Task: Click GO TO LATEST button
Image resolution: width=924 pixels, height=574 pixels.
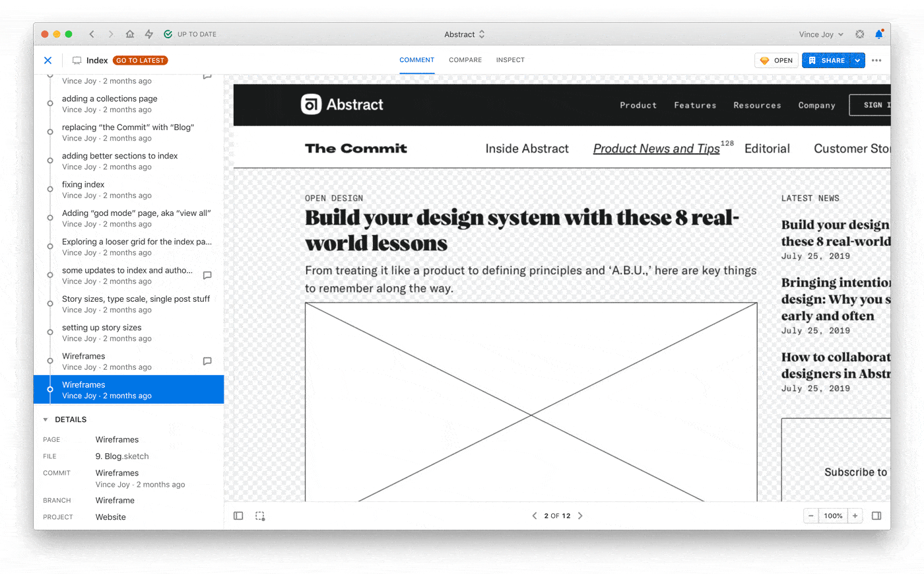Action: tap(141, 60)
